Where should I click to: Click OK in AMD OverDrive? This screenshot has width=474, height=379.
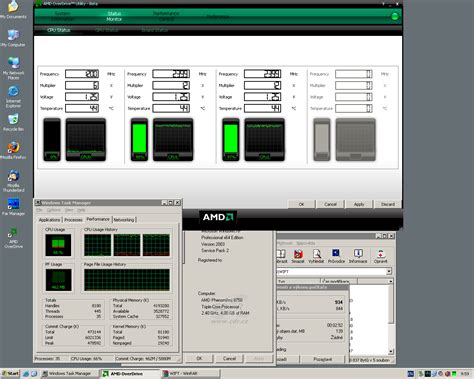point(301,204)
